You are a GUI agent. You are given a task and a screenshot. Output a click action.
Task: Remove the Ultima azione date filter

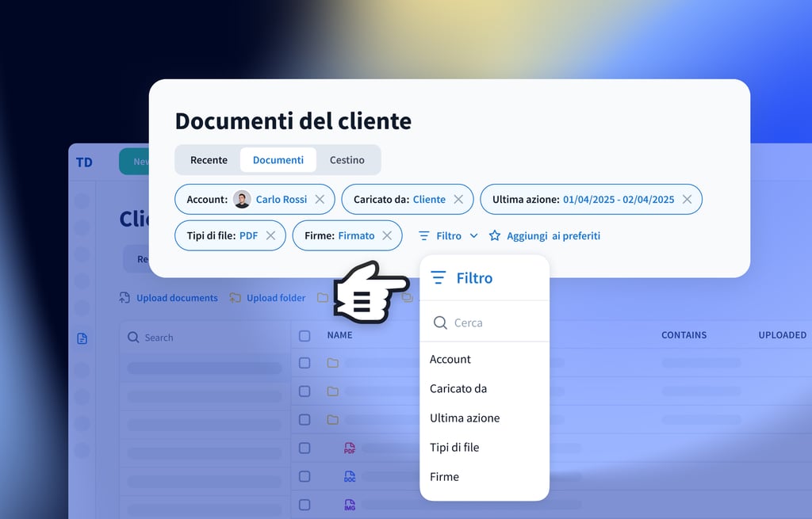(x=687, y=200)
